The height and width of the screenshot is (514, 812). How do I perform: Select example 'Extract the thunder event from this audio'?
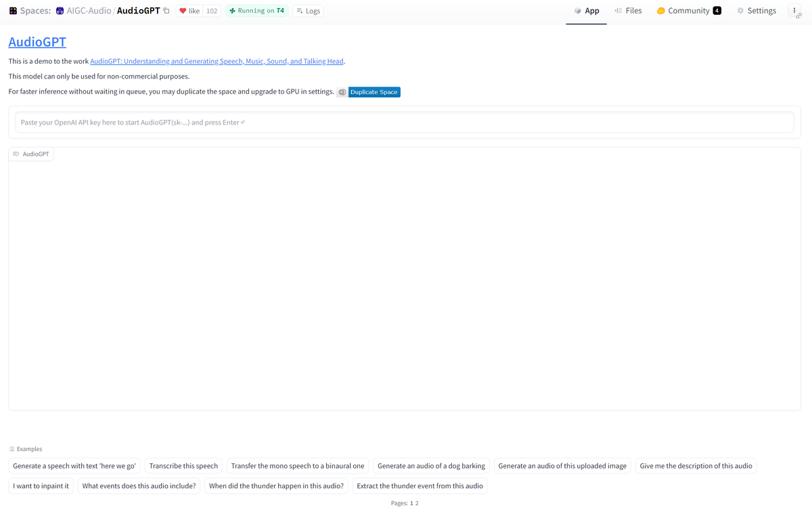[x=420, y=486]
